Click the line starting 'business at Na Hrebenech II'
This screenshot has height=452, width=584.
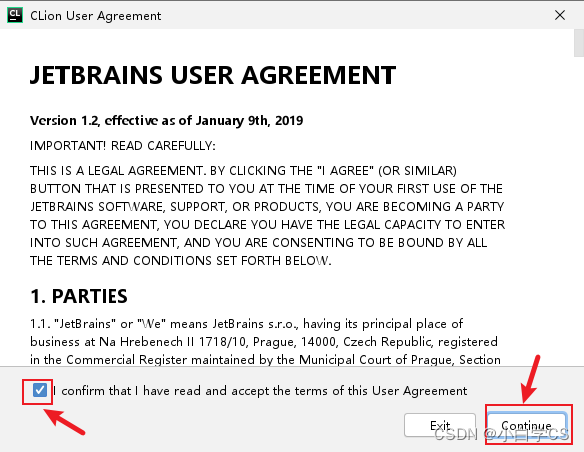coord(264,341)
